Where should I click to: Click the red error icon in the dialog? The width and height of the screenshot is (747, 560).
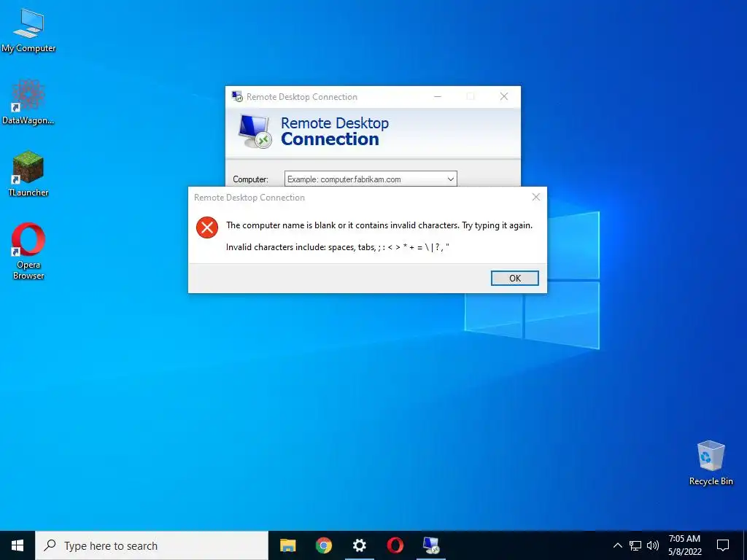pyautogui.click(x=207, y=227)
